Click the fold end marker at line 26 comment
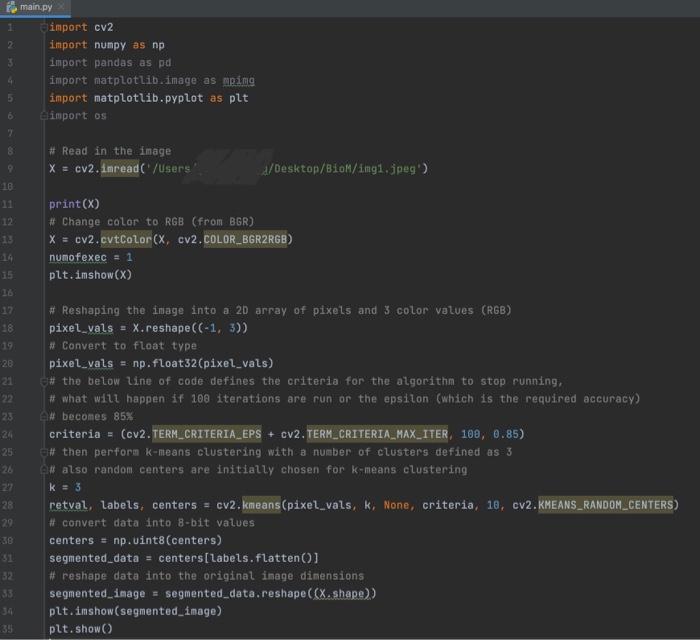700x640 pixels. click(44, 470)
